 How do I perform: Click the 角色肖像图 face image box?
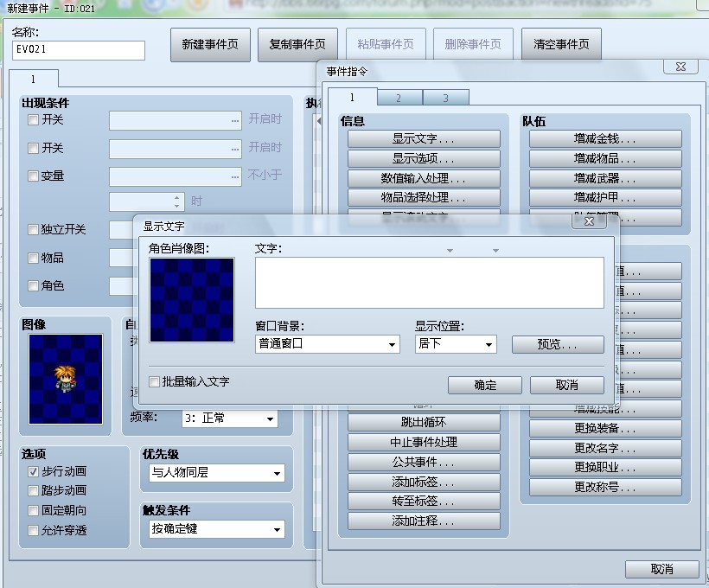click(192, 300)
